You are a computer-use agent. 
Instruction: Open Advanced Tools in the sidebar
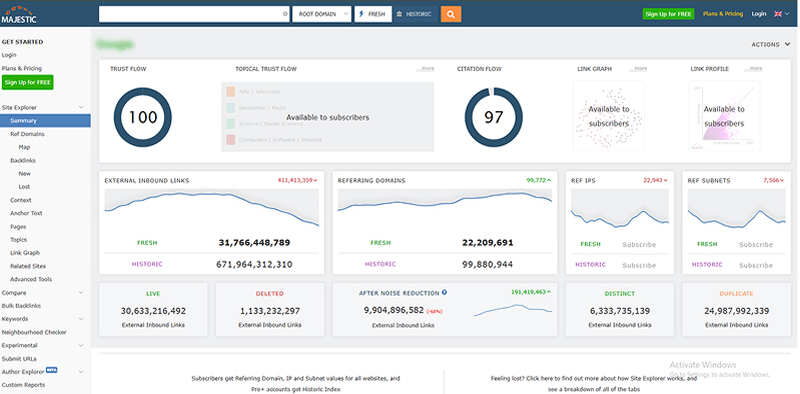point(31,279)
